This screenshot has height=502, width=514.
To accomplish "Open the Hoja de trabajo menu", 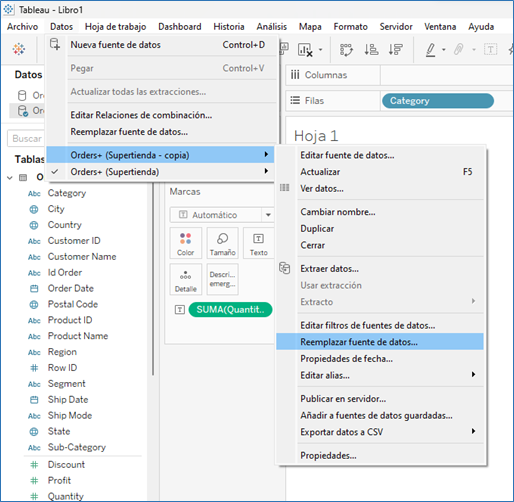I will (115, 27).
